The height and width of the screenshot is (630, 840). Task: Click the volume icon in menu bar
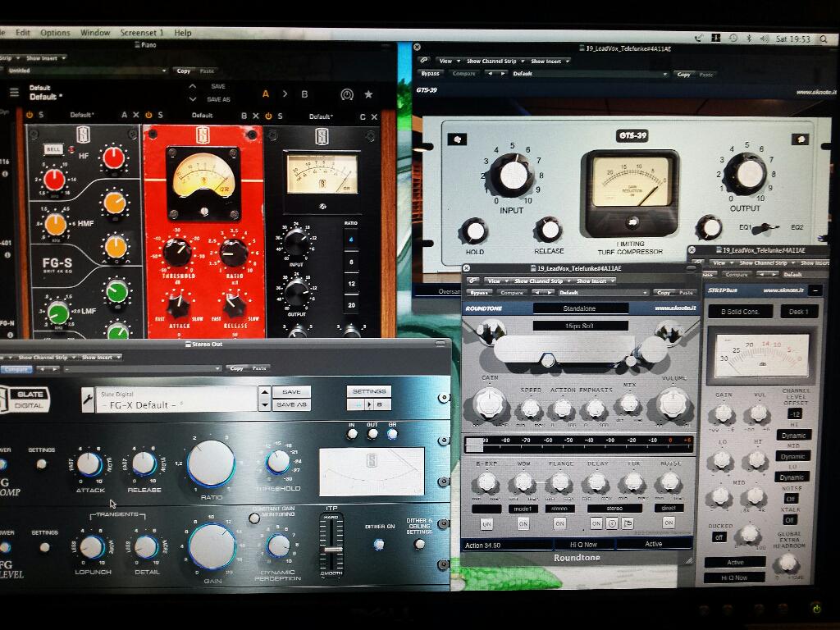point(765,39)
